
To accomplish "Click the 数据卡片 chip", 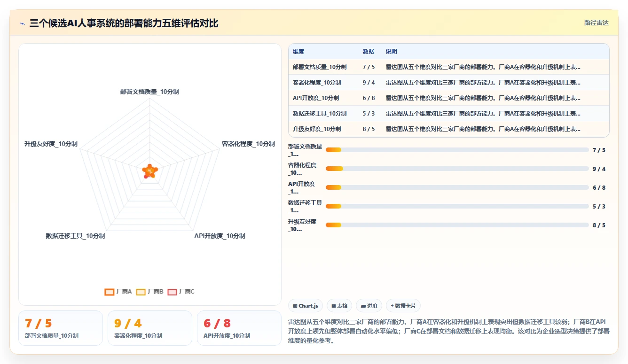I will pyautogui.click(x=403, y=306).
